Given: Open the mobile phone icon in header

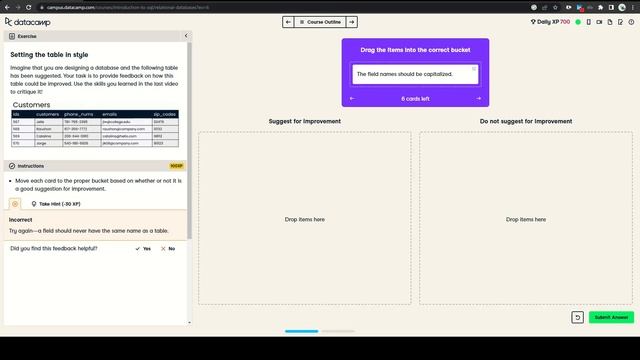Looking at the screenshot, I should [x=589, y=22].
